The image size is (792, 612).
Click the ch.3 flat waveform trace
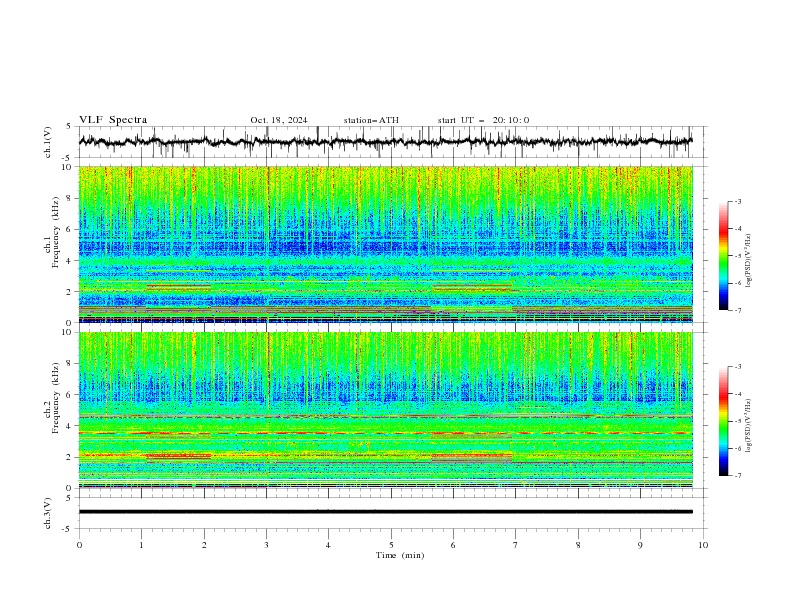coord(386,512)
